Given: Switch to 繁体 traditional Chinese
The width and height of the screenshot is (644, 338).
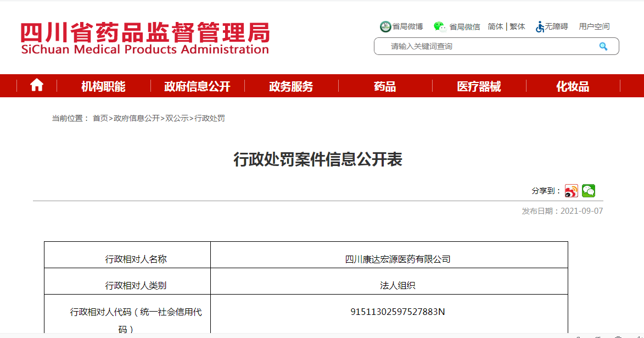Looking at the screenshot, I should [518, 27].
